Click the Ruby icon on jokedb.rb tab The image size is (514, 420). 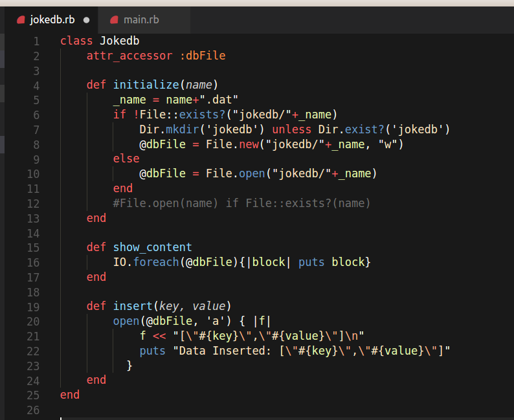tap(21, 20)
